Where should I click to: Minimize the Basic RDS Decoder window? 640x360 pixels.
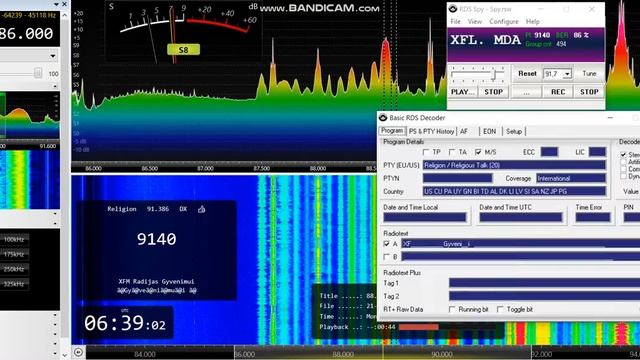610,118
